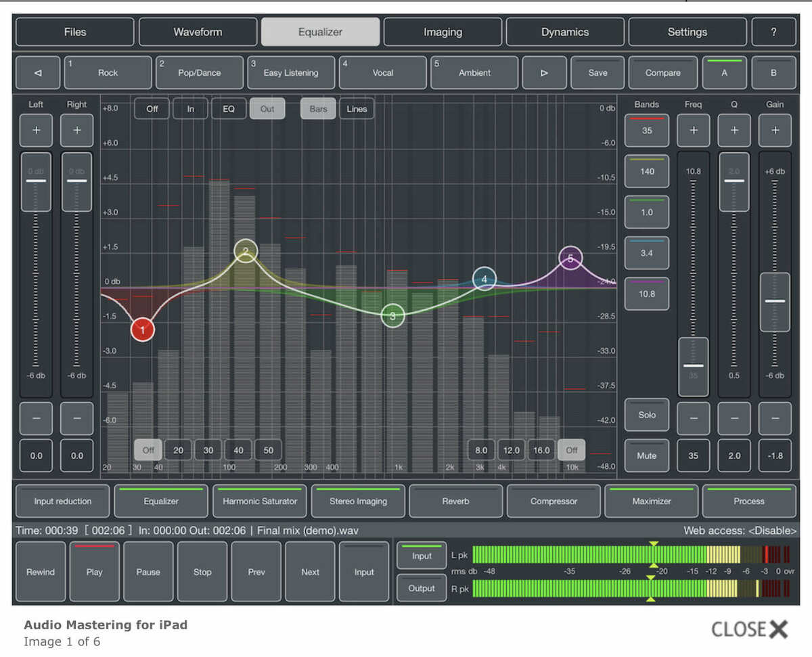Select EQ band node 4

click(484, 279)
